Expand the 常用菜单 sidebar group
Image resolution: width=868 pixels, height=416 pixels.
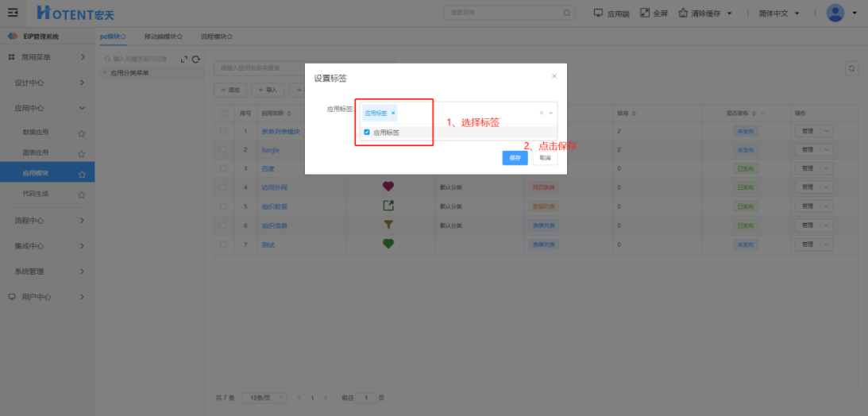[45, 57]
